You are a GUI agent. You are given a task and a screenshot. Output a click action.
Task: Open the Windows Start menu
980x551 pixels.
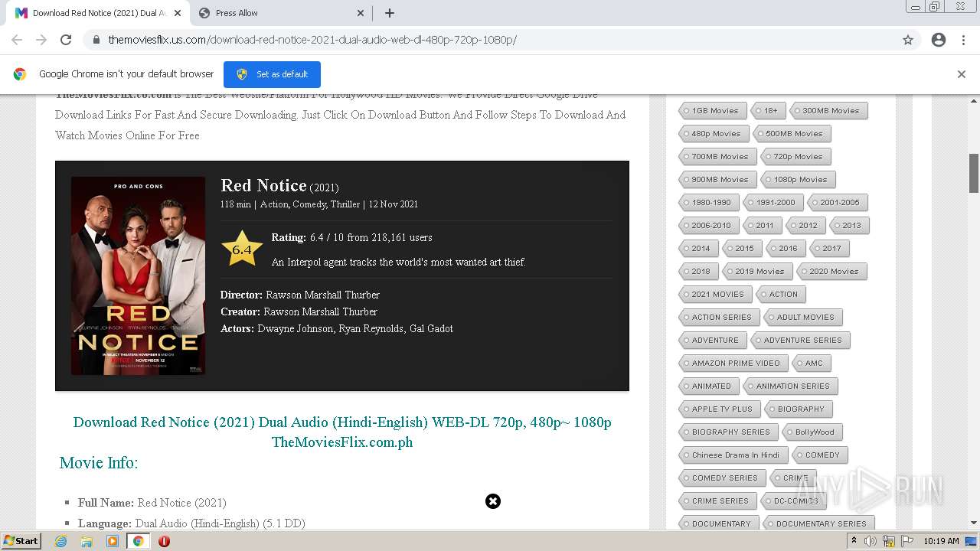click(x=21, y=541)
